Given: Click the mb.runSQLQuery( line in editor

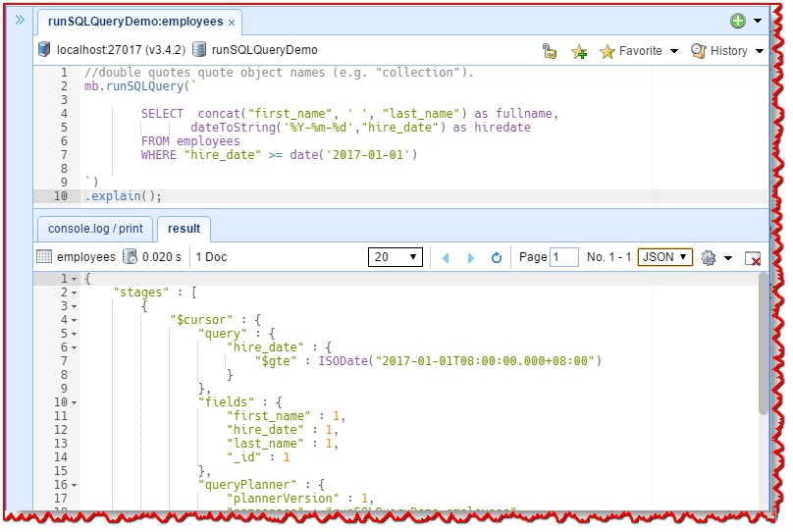Looking at the screenshot, I should point(139,86).
